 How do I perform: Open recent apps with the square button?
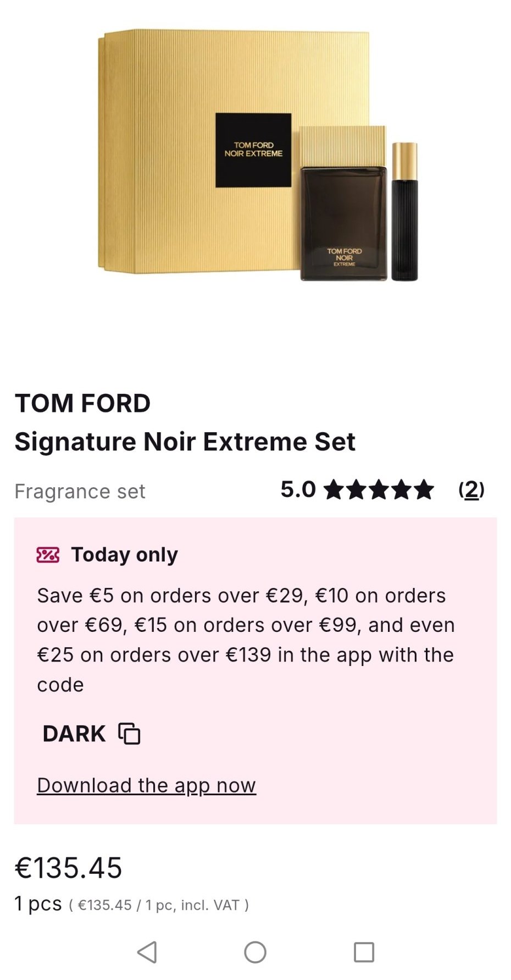[x=364, y=952]
